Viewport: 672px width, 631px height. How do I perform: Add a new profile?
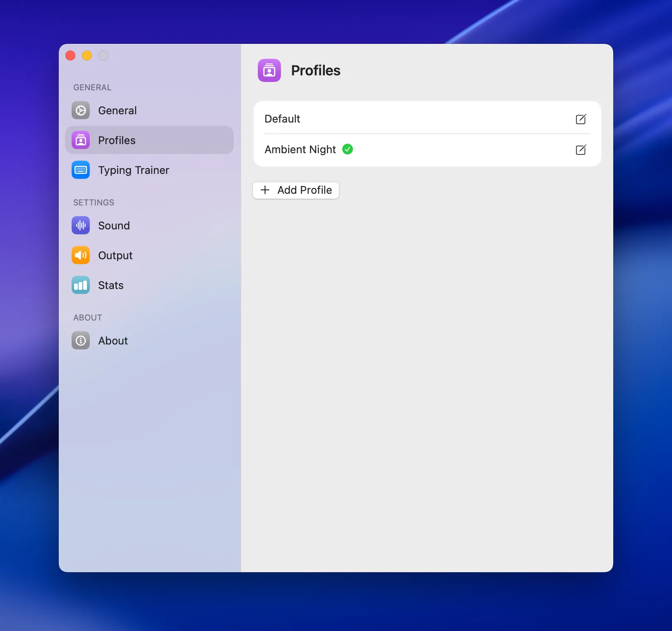296,190
